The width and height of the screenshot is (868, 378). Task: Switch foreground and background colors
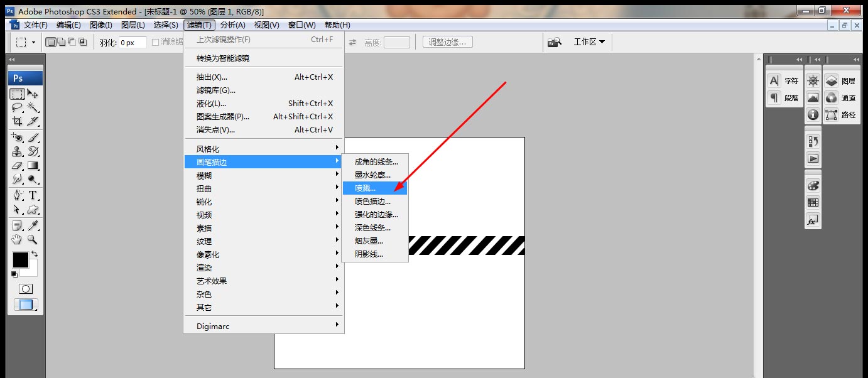pos(35,254)
